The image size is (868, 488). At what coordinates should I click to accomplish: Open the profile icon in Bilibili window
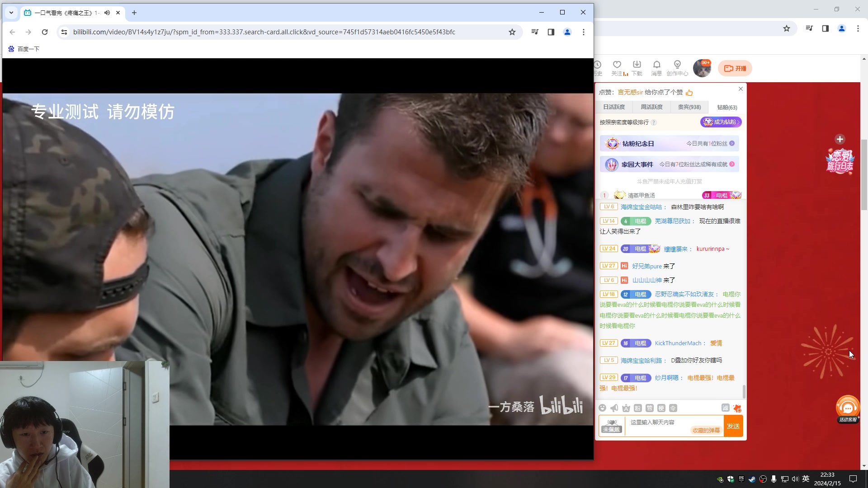pyautogui.click(x=567, y=32)
